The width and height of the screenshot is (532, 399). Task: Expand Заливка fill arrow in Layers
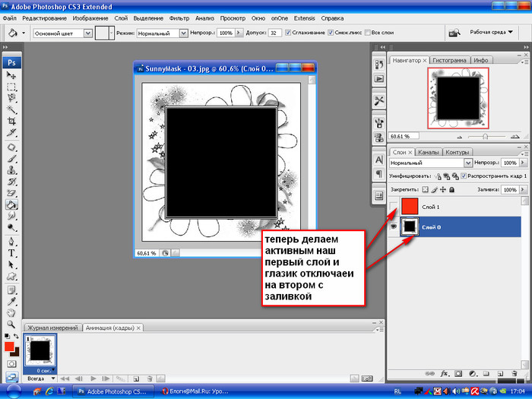coord(523,190)
